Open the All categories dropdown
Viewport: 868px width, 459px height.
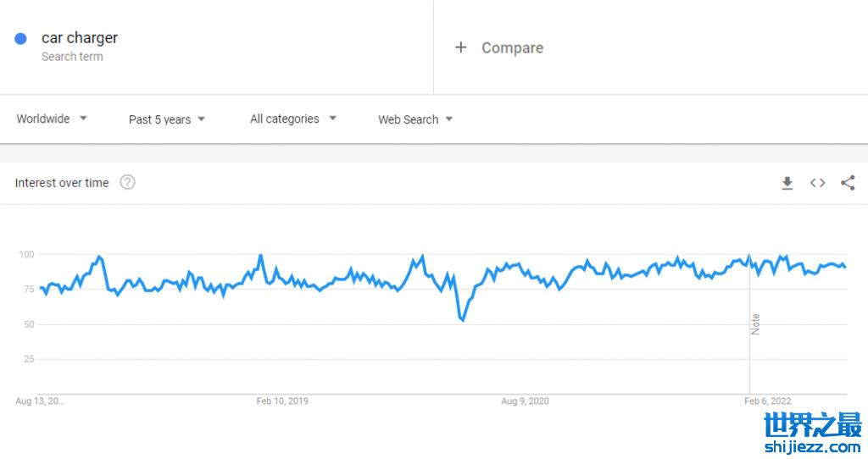(x=293, y=119)
